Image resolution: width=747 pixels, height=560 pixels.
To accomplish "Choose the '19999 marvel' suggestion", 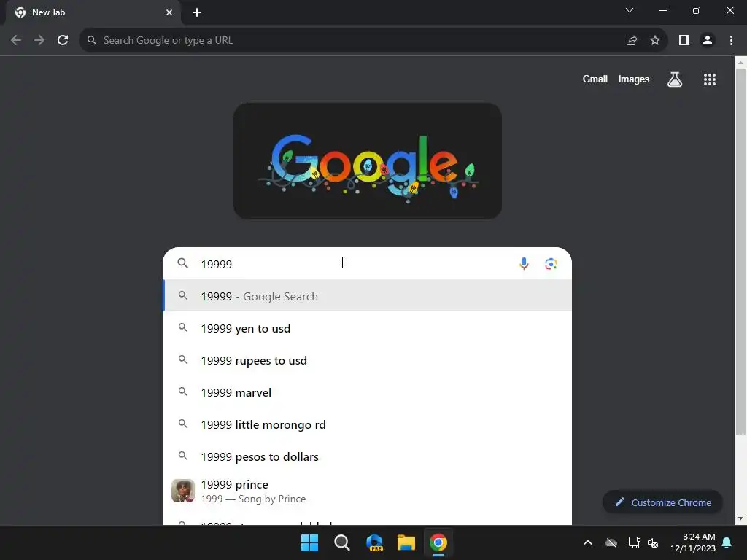I will [x=368, y=392].
